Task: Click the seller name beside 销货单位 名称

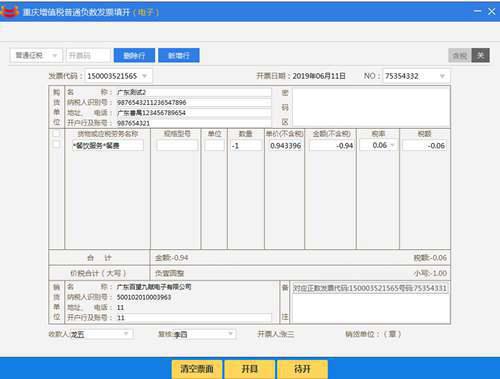Action: coord(154,287)
